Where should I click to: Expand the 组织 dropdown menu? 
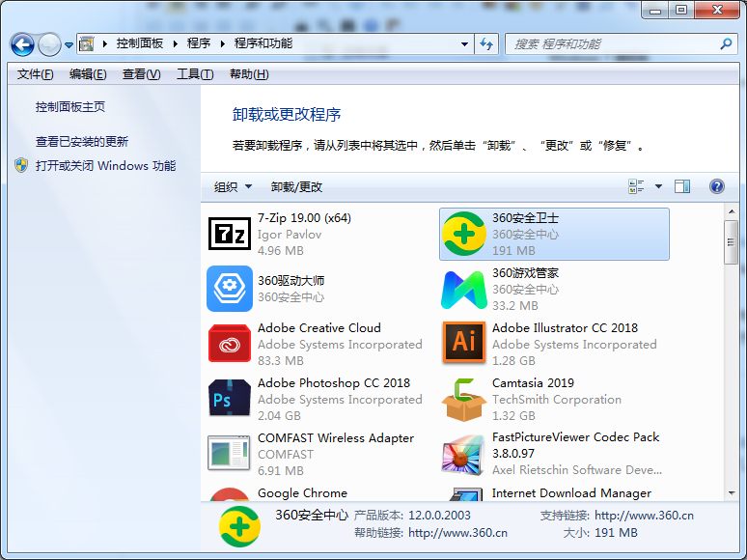pos(233,187)
